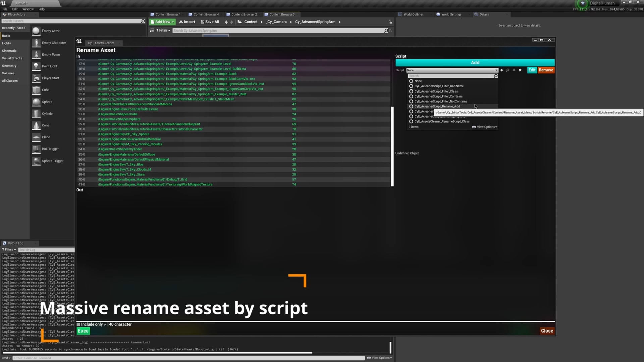Click the Remove button in the Script panel
This screenshot has width=644, height=362.
[x=546, y=70]
